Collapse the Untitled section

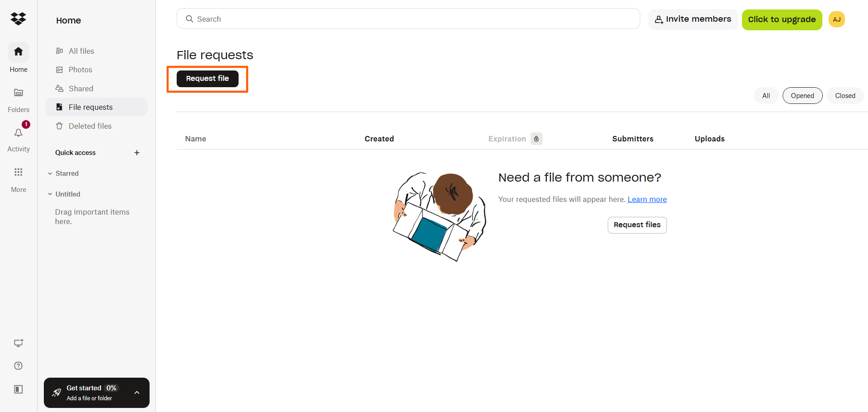(x=50, y=194)
